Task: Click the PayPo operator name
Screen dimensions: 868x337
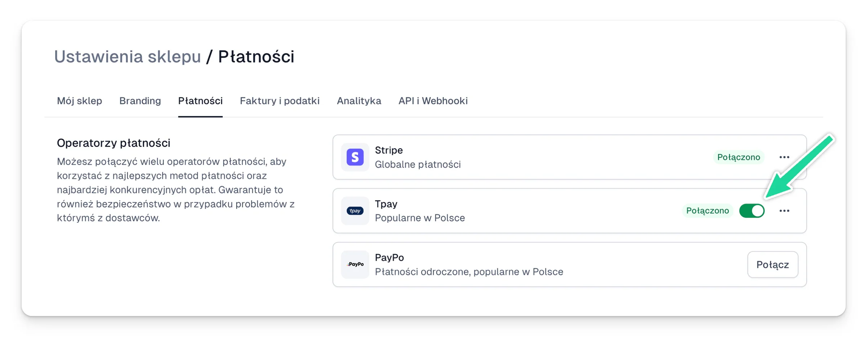Action: tap(389, 257)
